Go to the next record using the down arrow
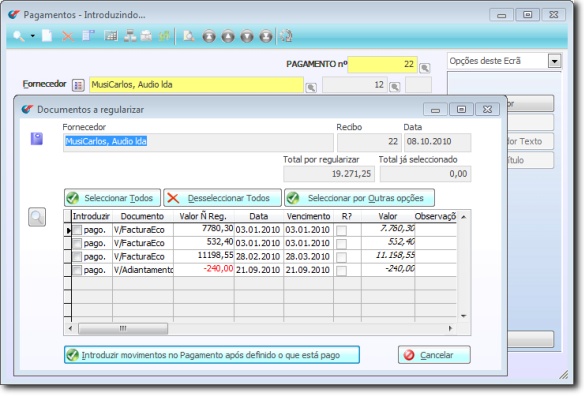584x397 pixels. [247, 36]
